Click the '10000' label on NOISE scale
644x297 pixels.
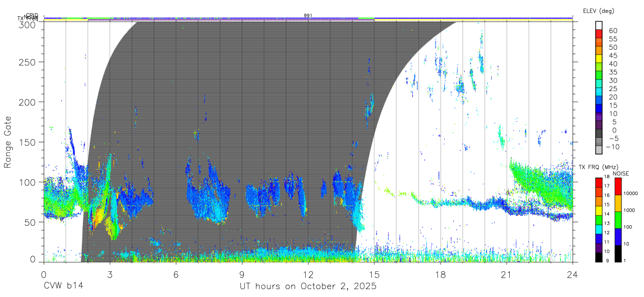coord(631,194)
